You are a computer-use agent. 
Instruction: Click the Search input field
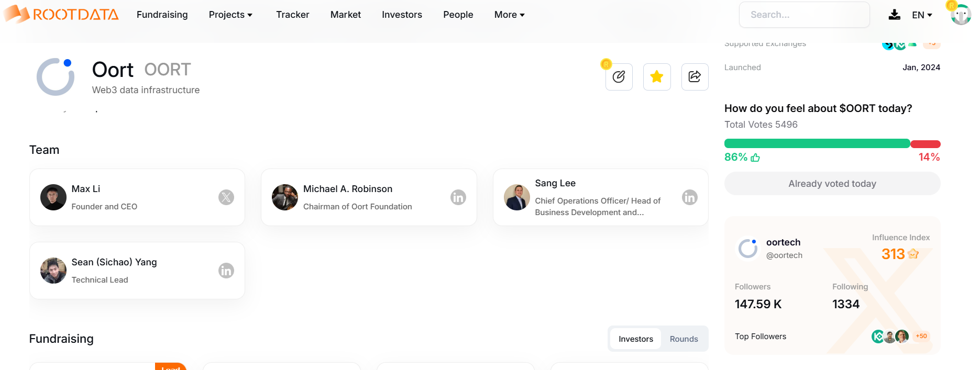point(804,15)
